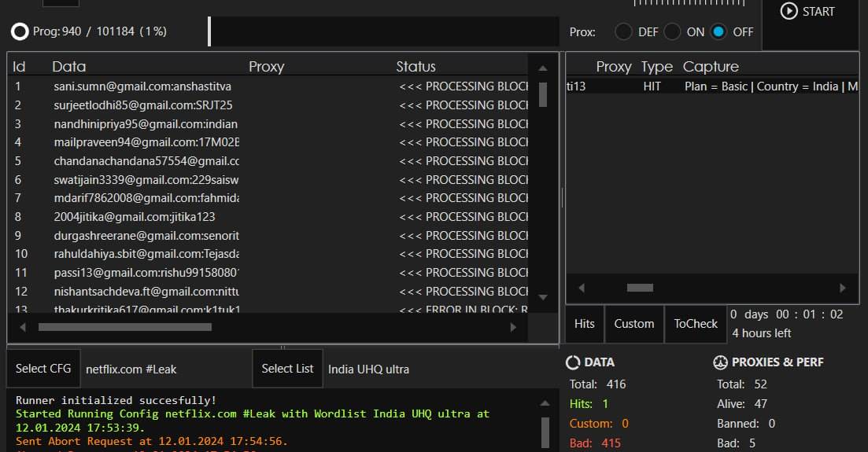Screen dimensions: 868x452
Task: Open the Custom tab
Action: coord(633,324)
